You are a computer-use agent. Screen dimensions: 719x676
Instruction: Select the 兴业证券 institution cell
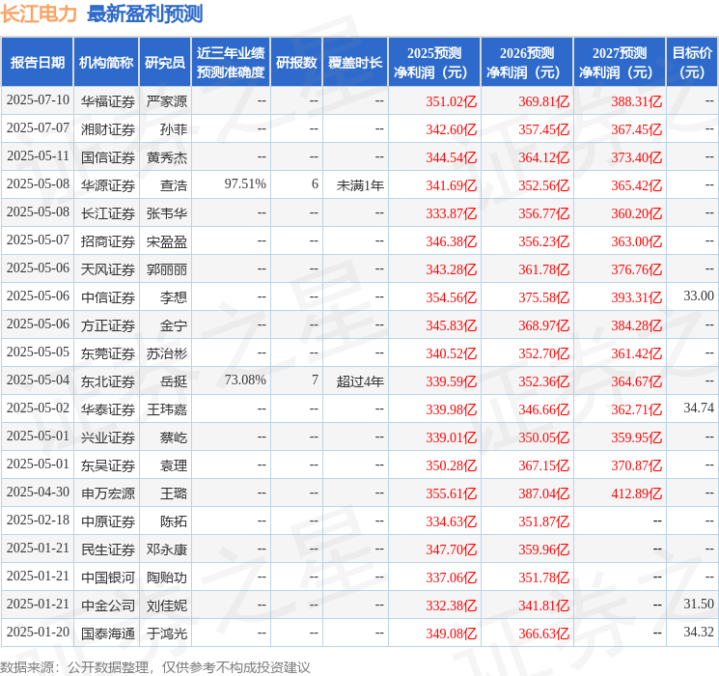108,438
